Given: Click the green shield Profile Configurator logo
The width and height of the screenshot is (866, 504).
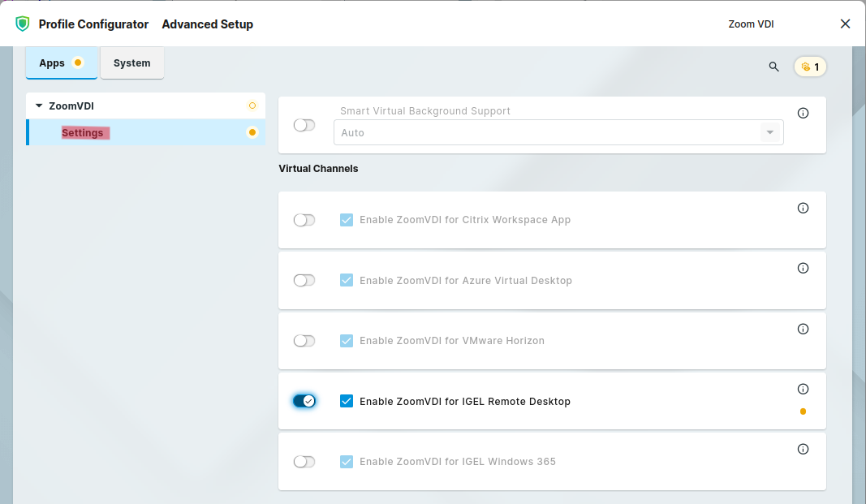Looking at the screenshot, I should click(x=23, y=24).
